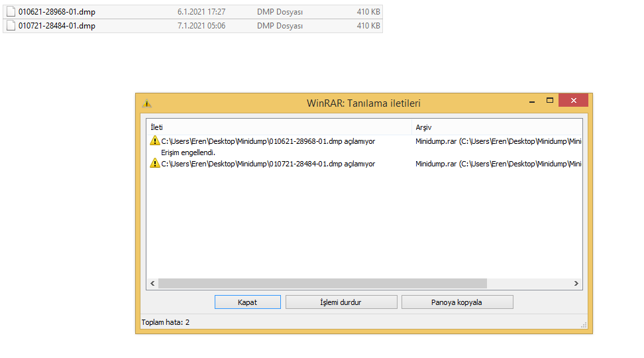Close the WinRAR Tanılama iletileri window
644x358 pixels.
click(x=573, y=100)
